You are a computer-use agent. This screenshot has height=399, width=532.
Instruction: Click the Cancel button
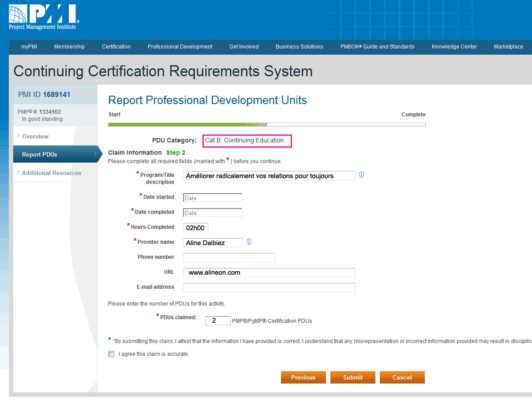[402, 377]
